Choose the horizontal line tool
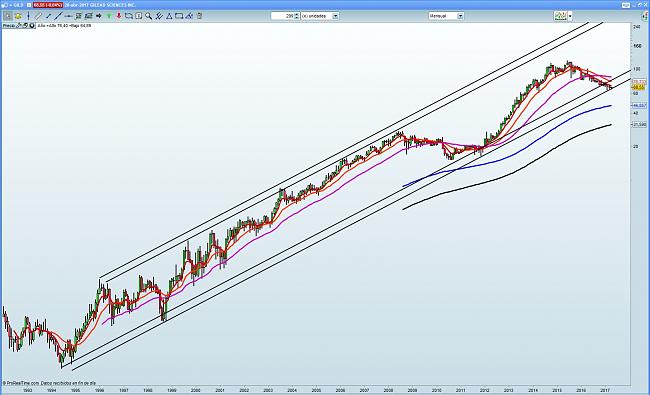The height and width of the screenshot is (395, 650). tap(68, 16)
